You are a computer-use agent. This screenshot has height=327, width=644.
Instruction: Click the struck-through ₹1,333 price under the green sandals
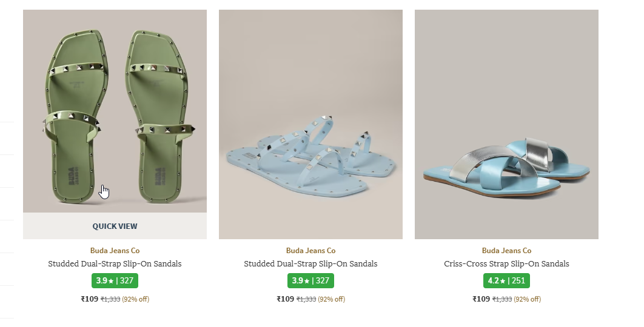[110, 299]
